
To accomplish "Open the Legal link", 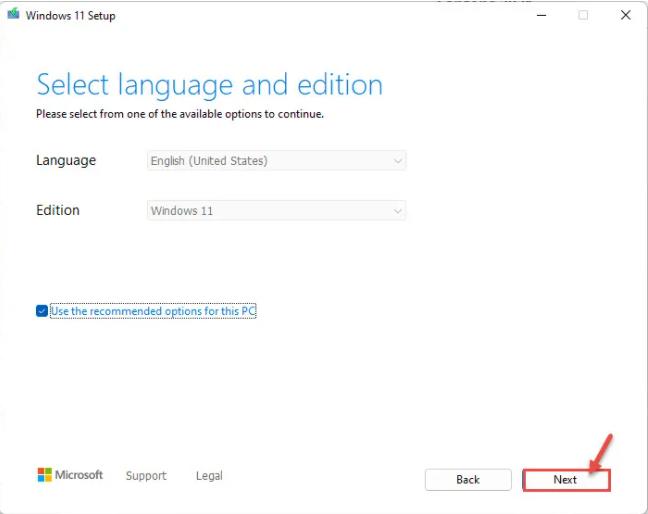I will (209, 476).
